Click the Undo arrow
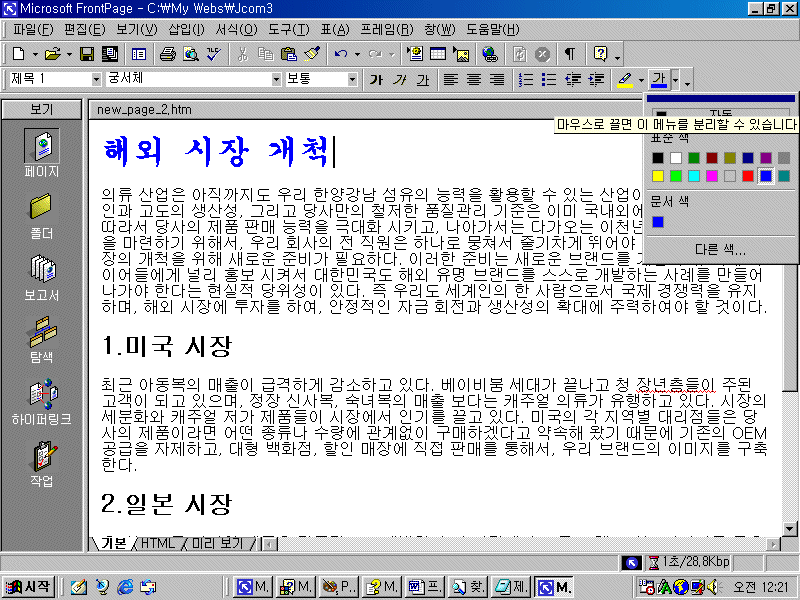The height and width of the screenshot is (600, 800). coord(341,54)
